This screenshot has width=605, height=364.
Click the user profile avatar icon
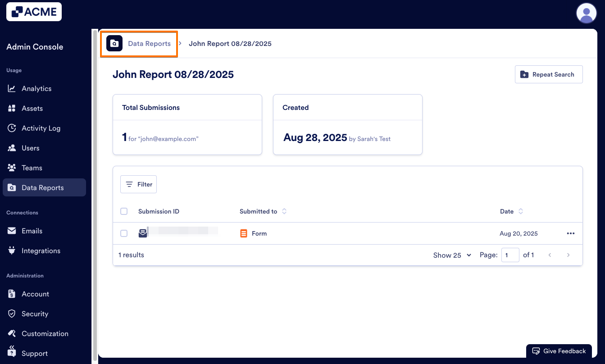click(x=586, y=13)
